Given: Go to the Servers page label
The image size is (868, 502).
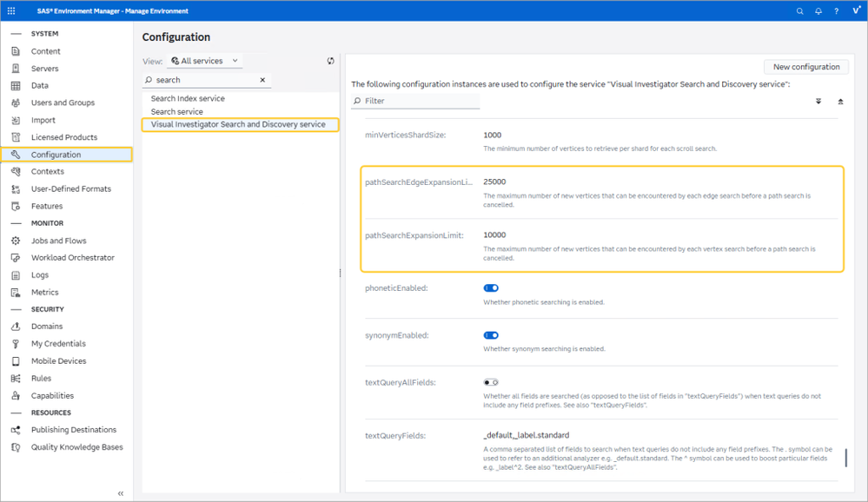Looking at the screenshot, I should click(x=45, y=68).
